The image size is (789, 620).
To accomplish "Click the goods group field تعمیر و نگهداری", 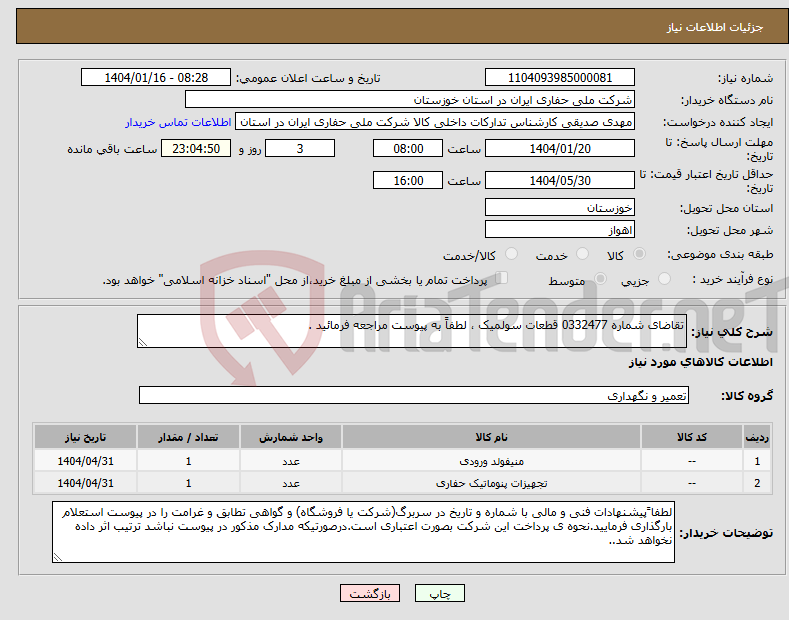I will click(414, 396).
